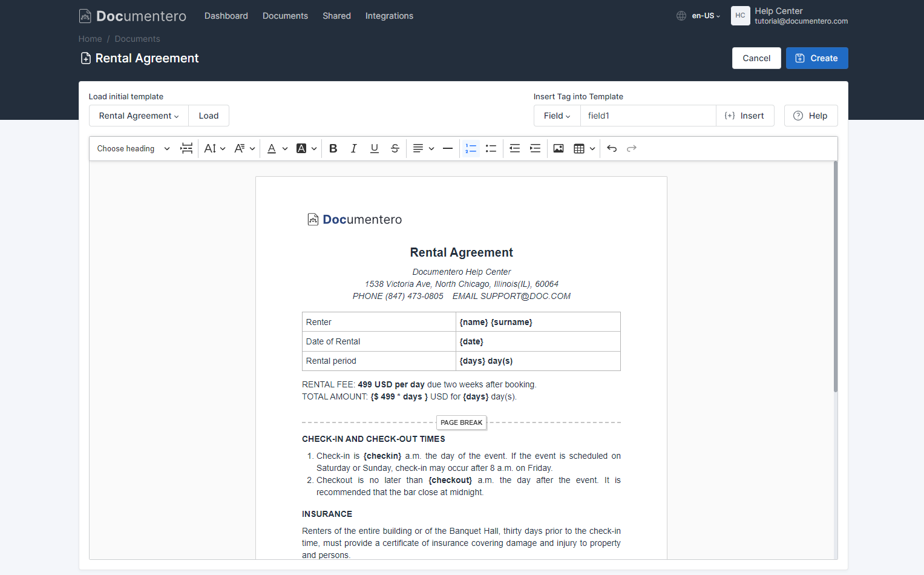Viewport: 924px width, 575px height.
Task: Click the document icon beside the page title
Action: coord(86,58)
